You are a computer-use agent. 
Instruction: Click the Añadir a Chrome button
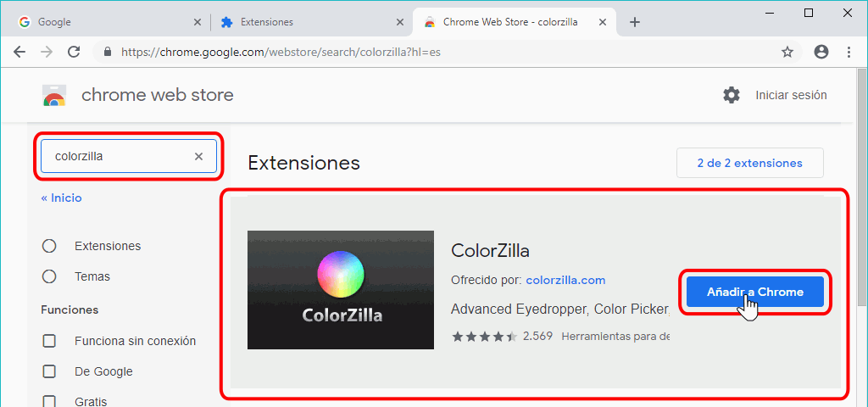[755, 292]
